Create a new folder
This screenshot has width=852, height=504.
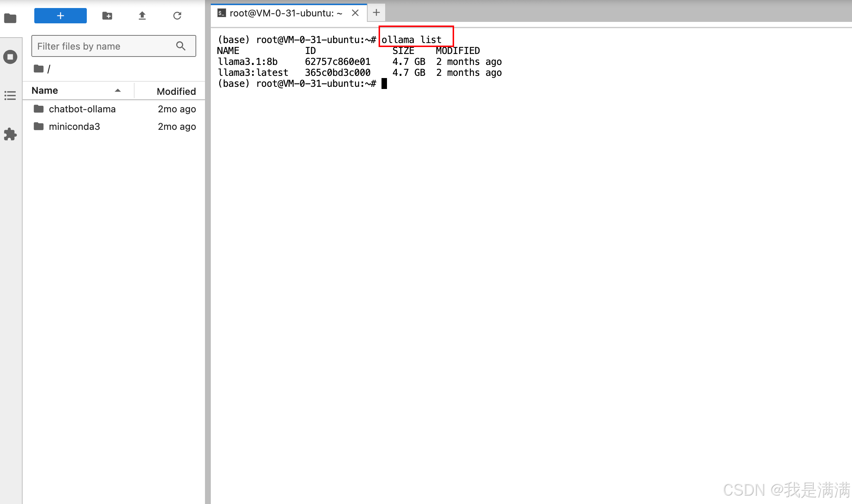[x=107, y=16]
